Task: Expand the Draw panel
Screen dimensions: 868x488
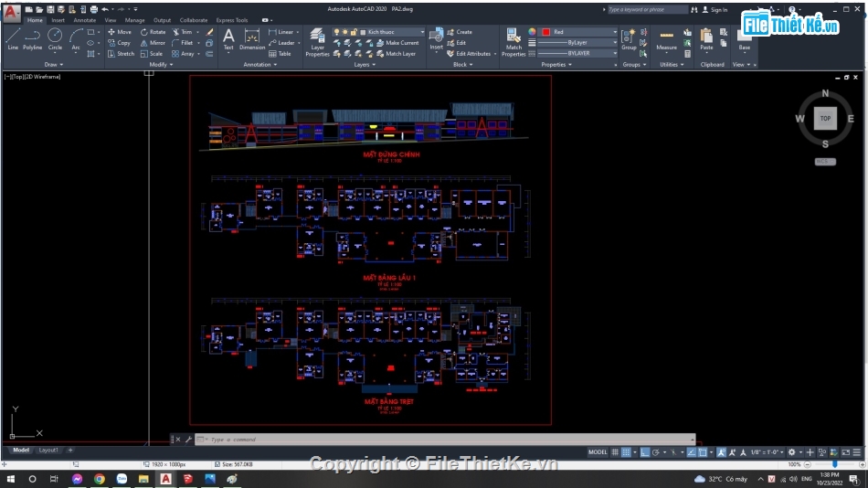Action: coord(54,65)
